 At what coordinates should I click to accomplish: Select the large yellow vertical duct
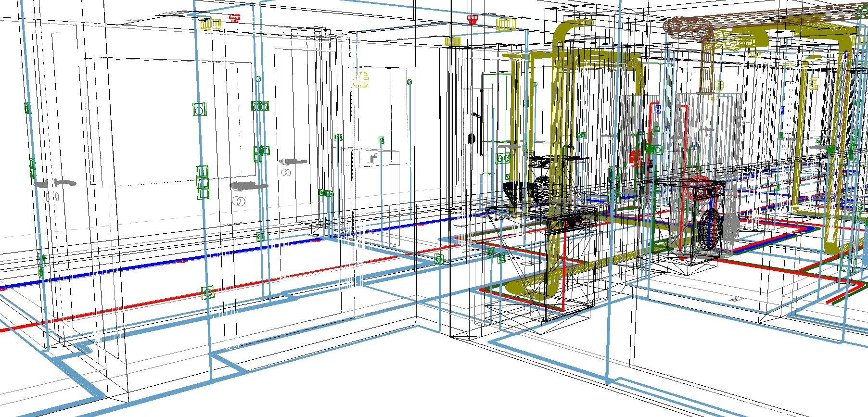tap(558, 159)
